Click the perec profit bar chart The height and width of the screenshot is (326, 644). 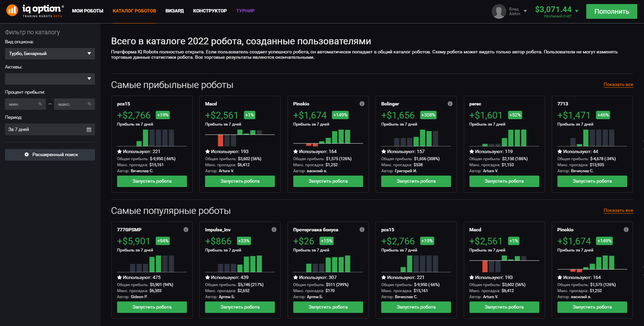click(504, 138)
